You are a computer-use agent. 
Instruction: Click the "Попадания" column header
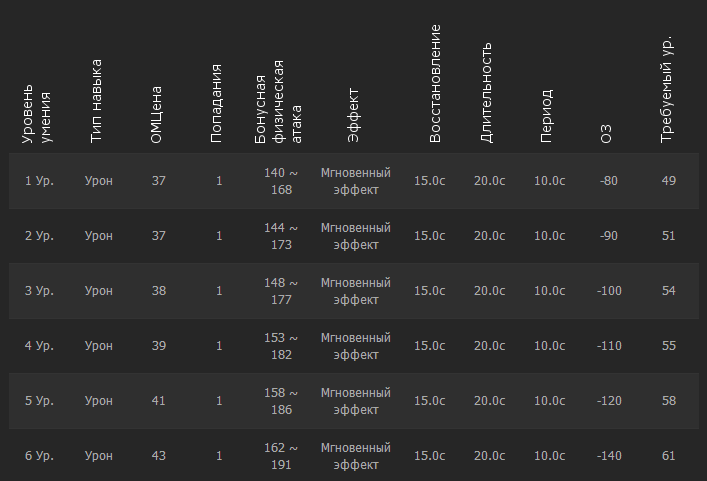tap(217, 110)
